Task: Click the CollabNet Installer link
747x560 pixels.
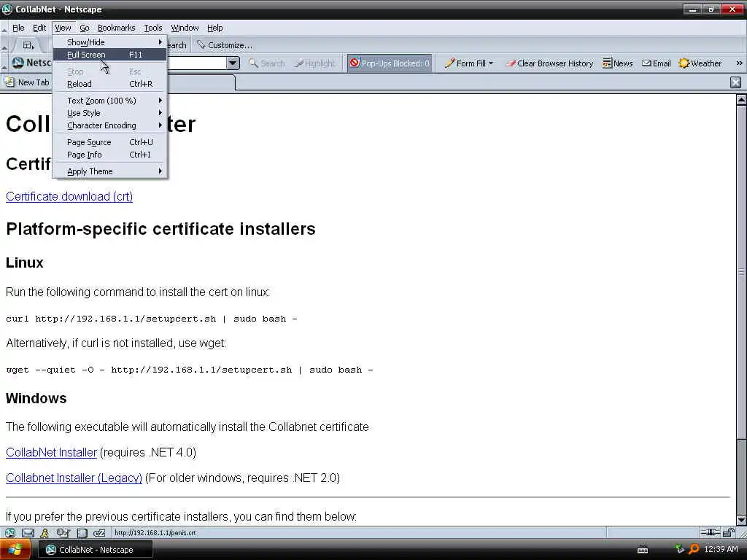Action: point(52,452)
